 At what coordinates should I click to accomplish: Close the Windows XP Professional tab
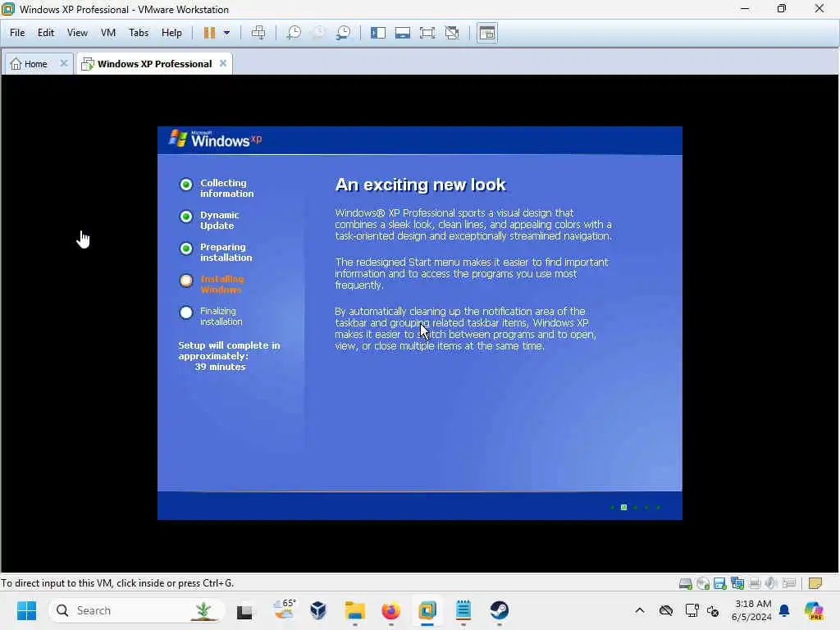tap(223, 63)
